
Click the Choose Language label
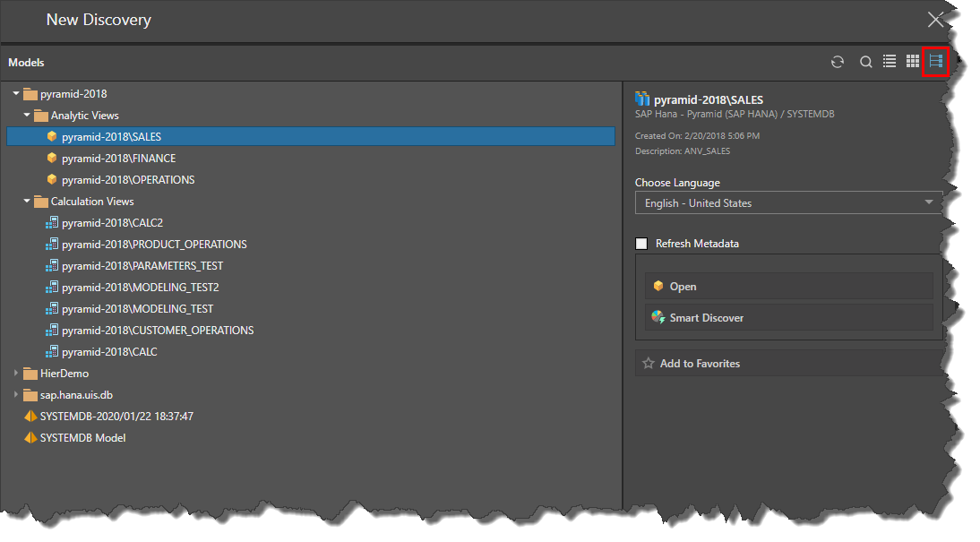(x=677, y=183)
